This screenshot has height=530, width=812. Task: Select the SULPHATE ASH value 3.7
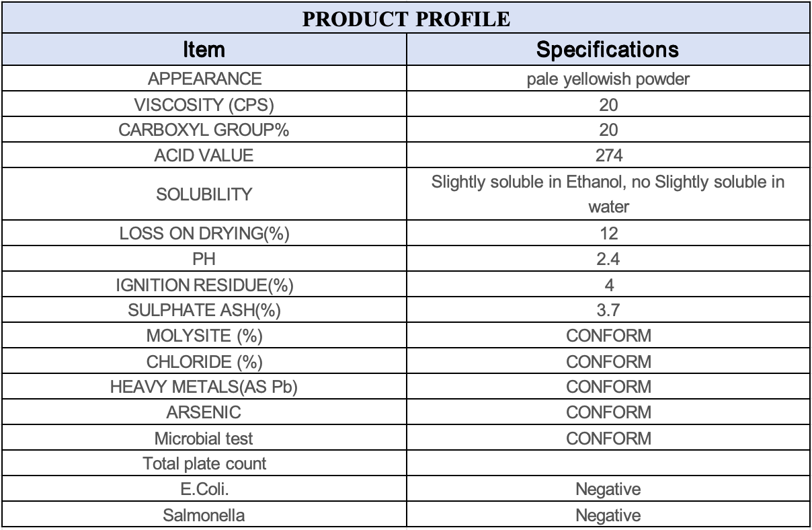click(x=608, y=310)
